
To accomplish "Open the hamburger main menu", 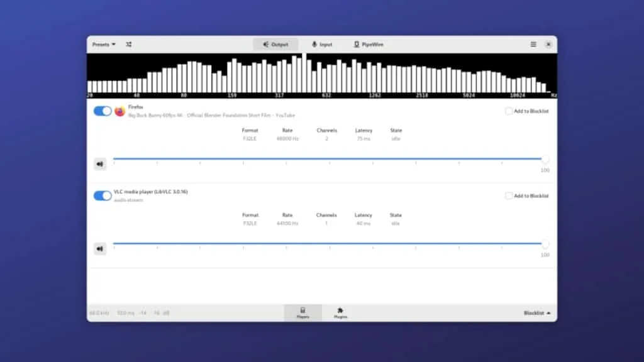I will tap(533, 45).
